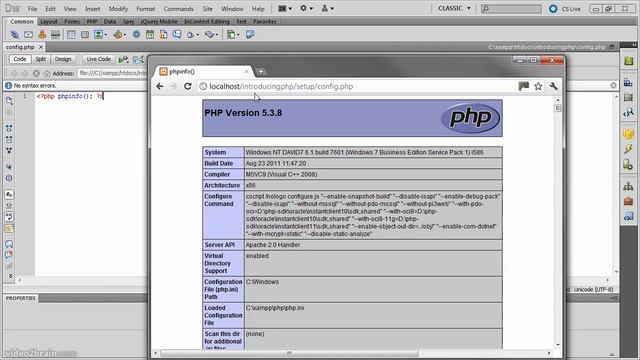Click the Dreamweaver Address file path field
640x360 pixels.
tap(112, 73)
